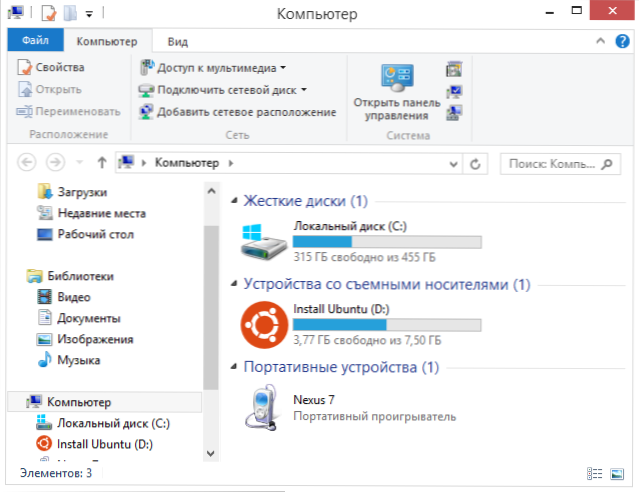Go up one level with up arrow
Viewport: 639px width, 492px height.
click(102, 163)
